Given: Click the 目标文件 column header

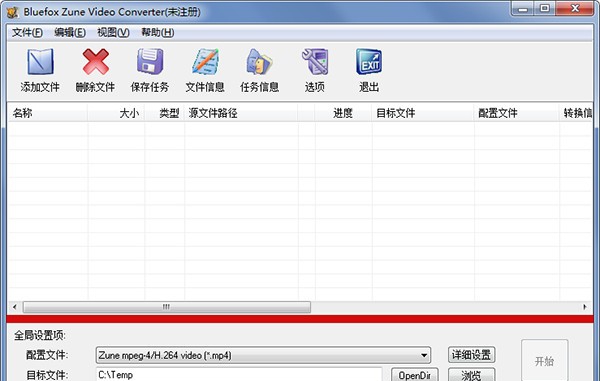Looking at the screenshot, I should (x=422, y=113).
